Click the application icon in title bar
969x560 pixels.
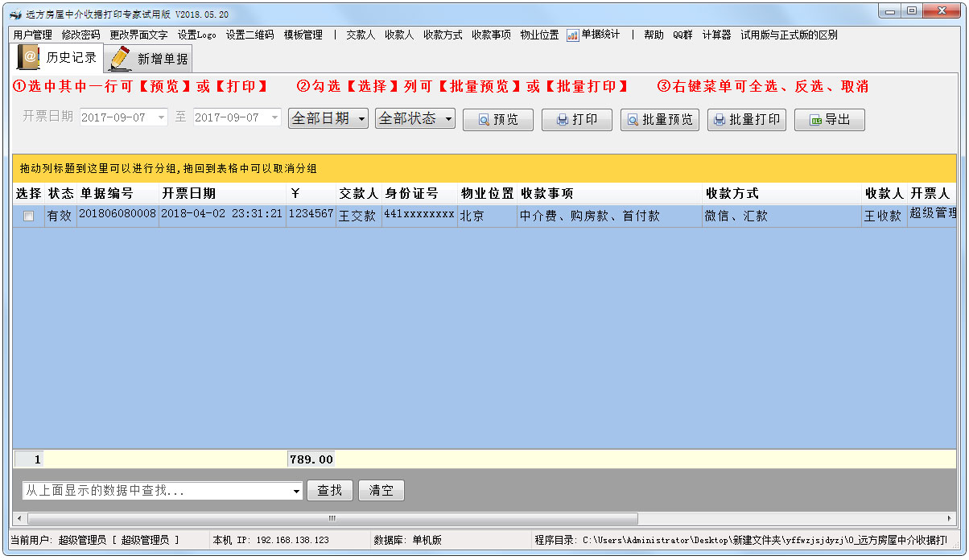15,14
